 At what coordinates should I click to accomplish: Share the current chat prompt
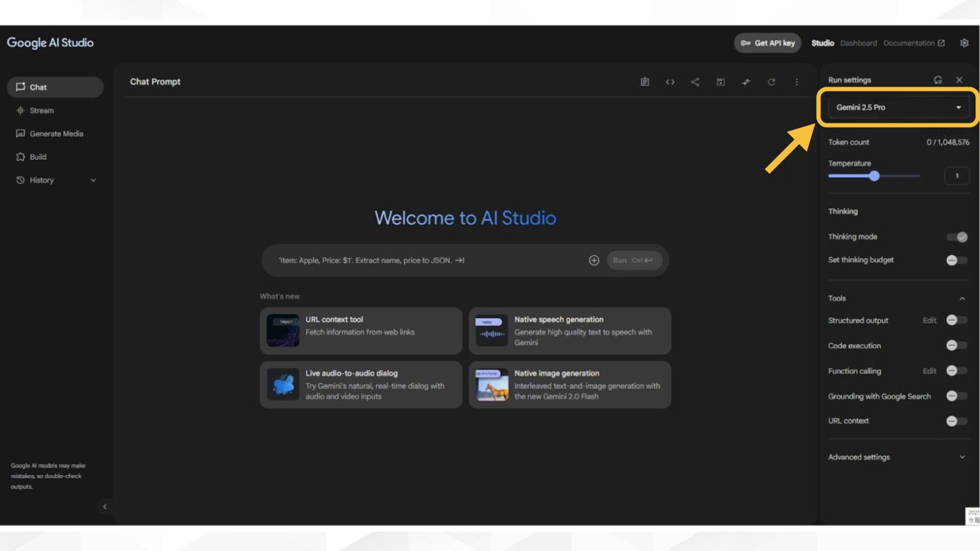695,82
